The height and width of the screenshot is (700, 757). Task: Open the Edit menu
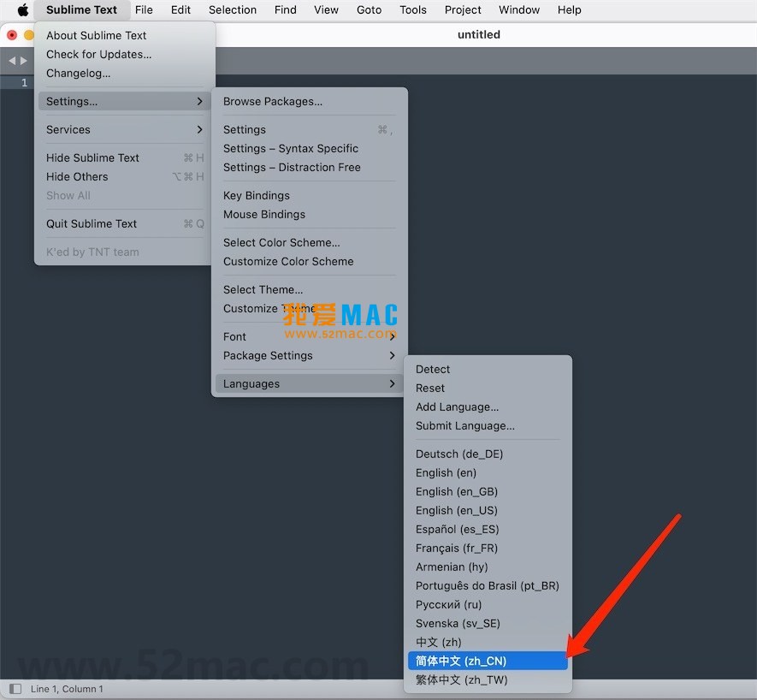[180, 9]
